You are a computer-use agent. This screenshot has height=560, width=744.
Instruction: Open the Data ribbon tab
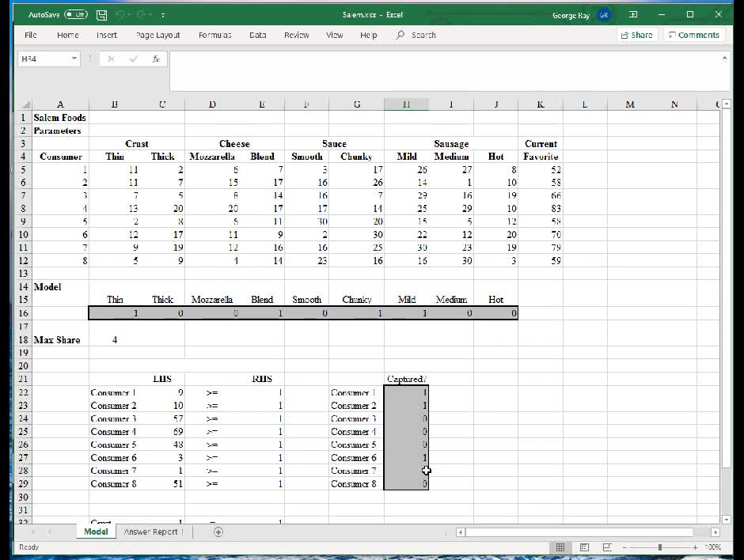click(x=258, y=35)
